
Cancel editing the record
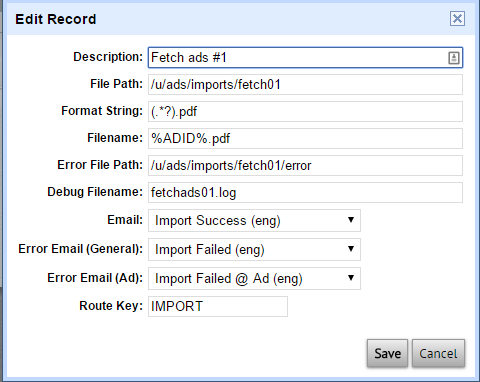click(x=438, y=354)
